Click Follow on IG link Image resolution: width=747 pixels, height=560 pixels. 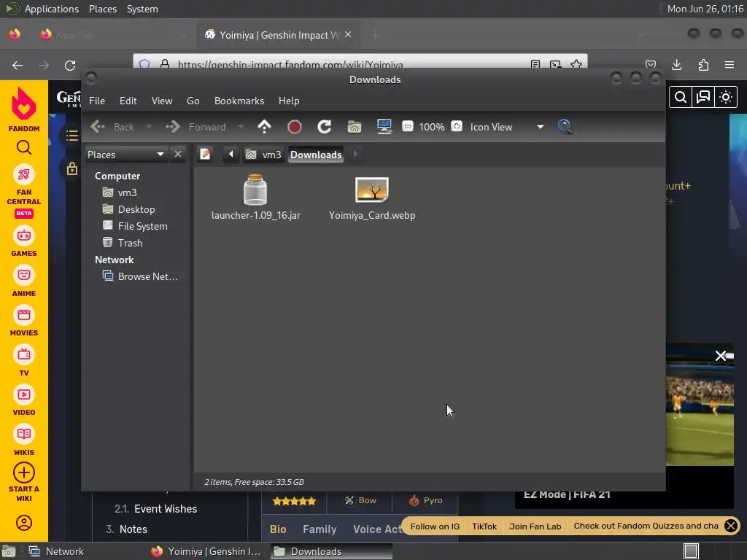pos(435,526)
